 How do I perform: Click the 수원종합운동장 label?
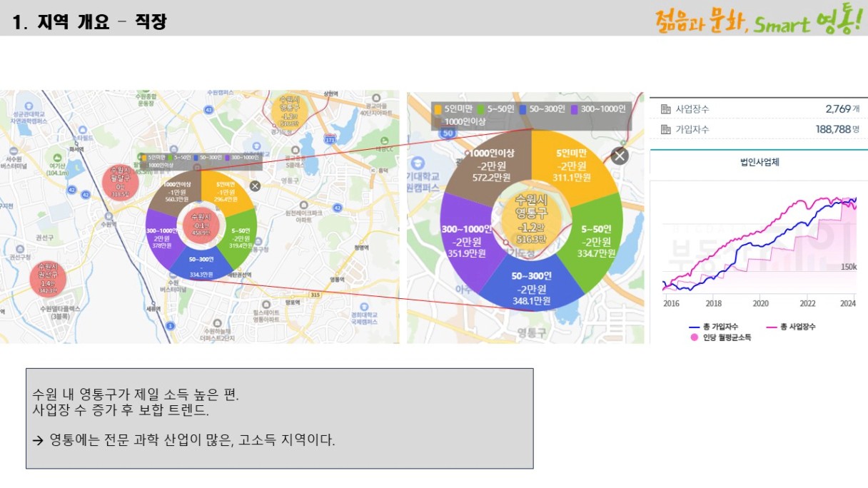pos(145,99)
